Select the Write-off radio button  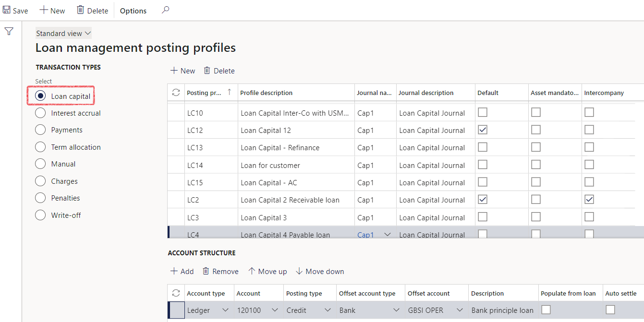pyautogui.click(x=41, y=215)
